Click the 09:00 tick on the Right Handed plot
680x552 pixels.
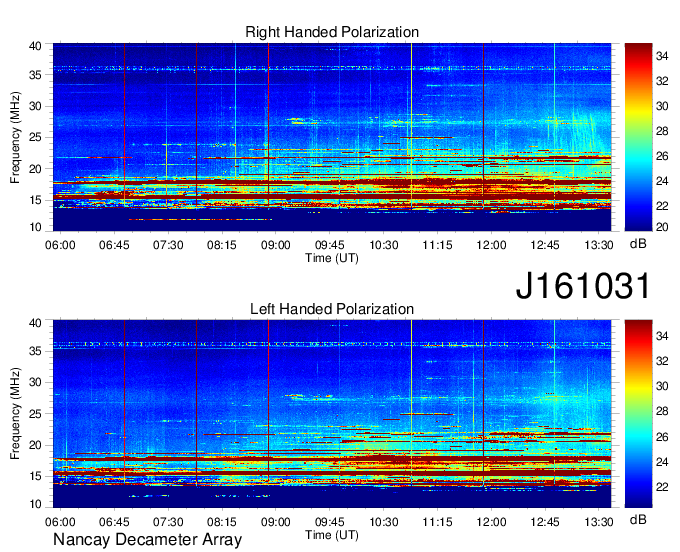click(x=275, y=245)
